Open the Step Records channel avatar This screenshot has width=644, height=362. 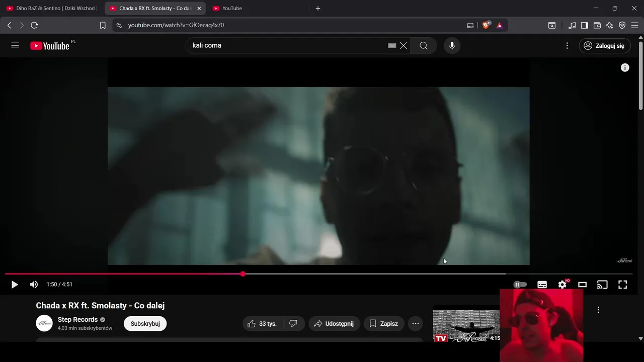44,323
